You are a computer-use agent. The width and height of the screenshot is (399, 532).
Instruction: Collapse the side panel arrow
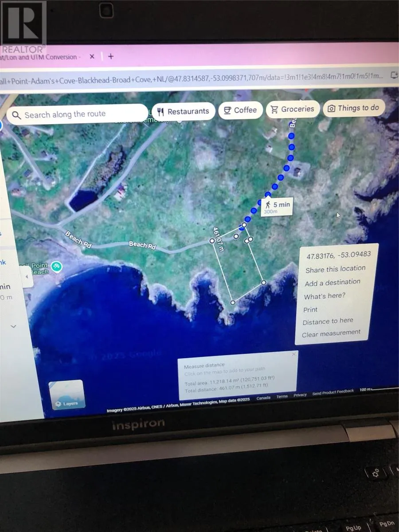pyautogui.click(x=27, y=277)
